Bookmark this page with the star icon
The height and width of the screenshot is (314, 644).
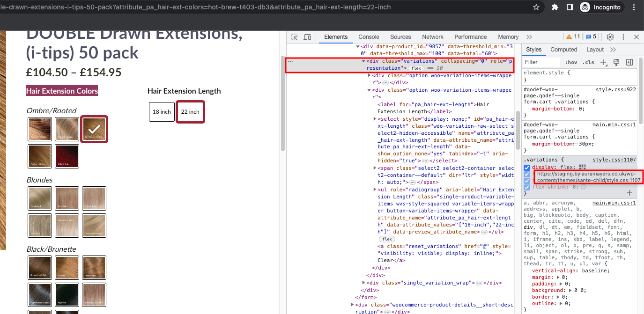(x=536, y=7)
